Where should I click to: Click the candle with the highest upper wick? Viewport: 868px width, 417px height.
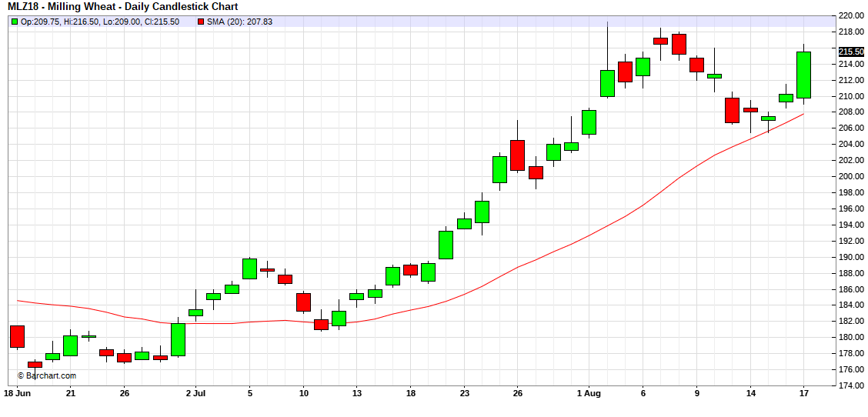coord(607,83)
